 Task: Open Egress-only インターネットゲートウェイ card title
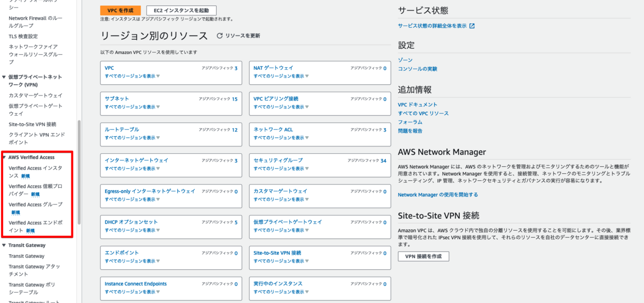click(x=150, y=191)
